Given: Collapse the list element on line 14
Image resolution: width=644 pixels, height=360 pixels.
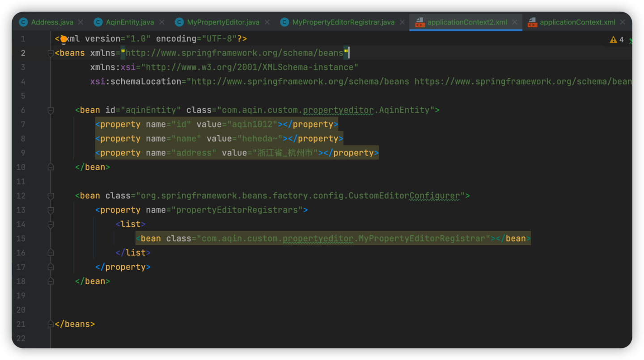Looking at the screenshot, I should pos(51,224).
